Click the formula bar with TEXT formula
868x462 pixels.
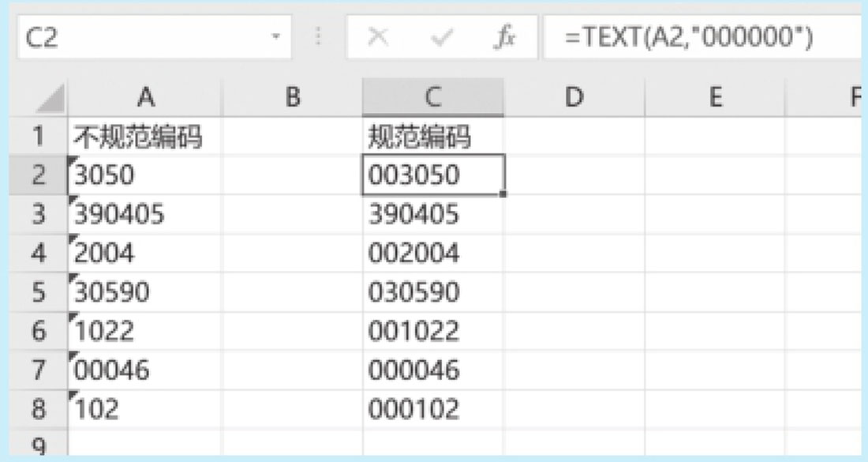702,38
